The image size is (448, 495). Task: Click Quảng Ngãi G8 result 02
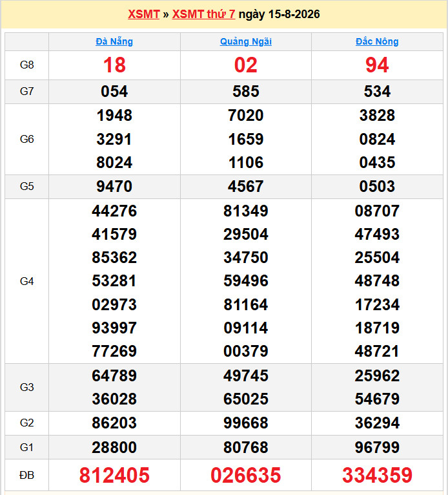[x=246, y=65]
